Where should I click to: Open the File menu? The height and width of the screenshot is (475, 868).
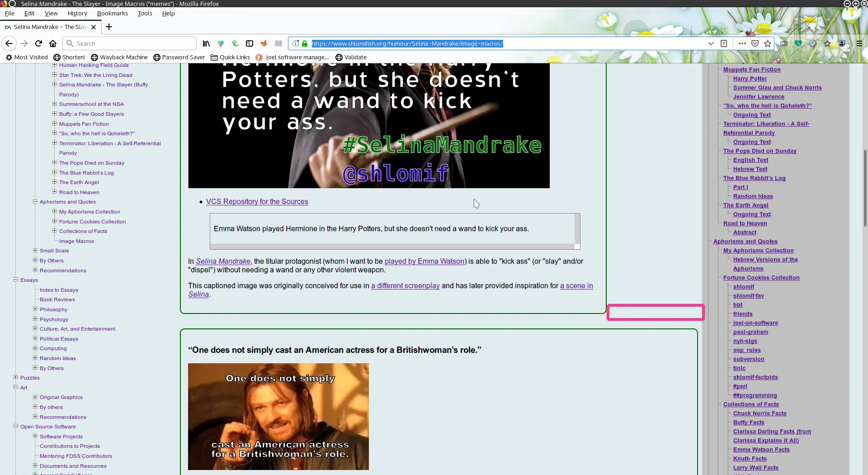click(9, 13)
